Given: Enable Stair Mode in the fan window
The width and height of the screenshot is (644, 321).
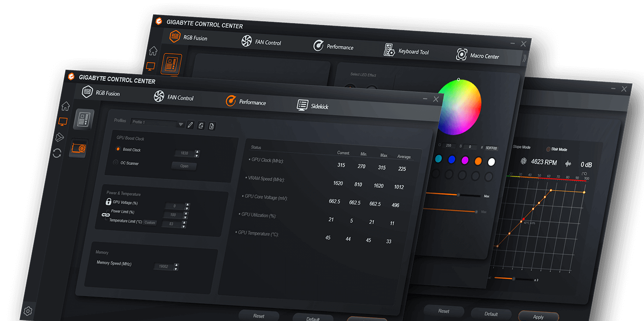Looking at the screenshot, I should coord(548,149).
